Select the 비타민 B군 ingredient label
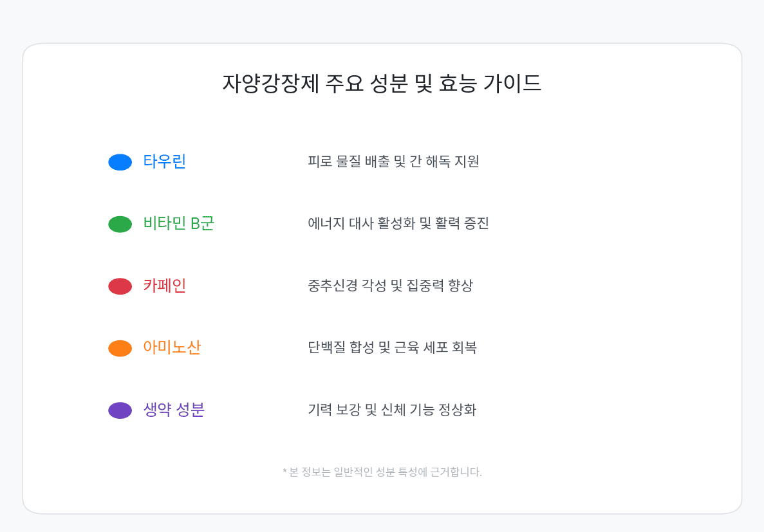Image resolution: width=764 pixels, height=532 pixels. [x=179, y=223]
